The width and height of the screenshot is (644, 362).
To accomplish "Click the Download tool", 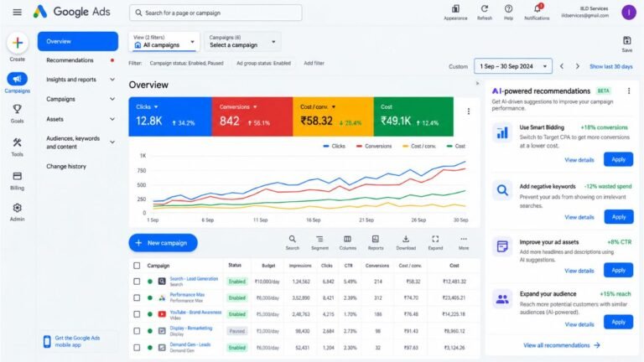I will 406,242.
